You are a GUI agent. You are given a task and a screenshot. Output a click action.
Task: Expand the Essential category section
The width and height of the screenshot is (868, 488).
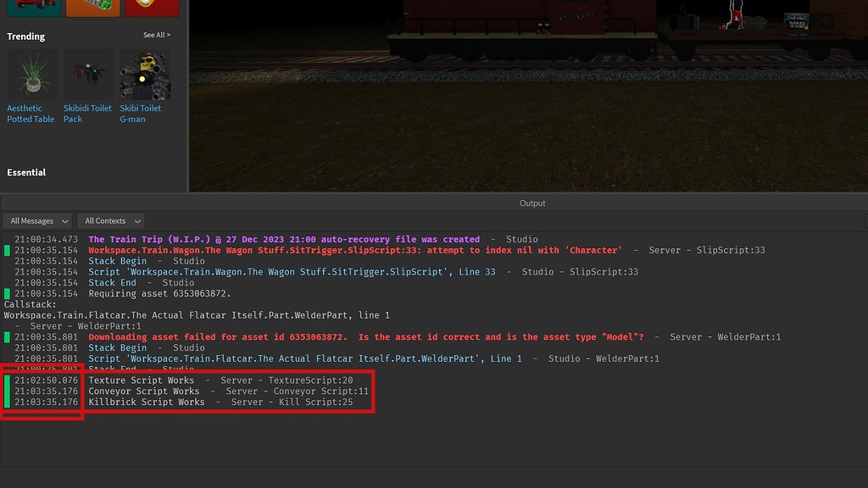click(25, 172)
